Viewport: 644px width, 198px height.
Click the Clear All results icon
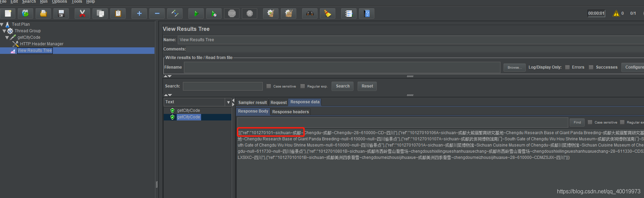point(288,13)
